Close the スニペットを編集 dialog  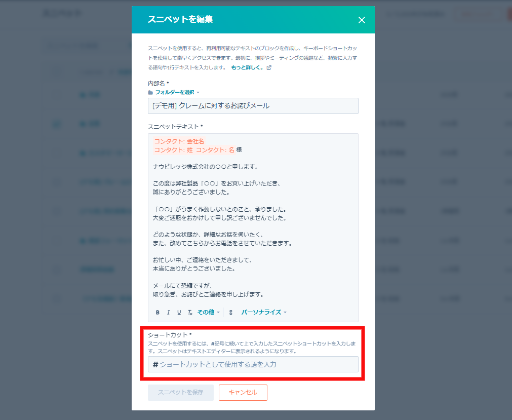coord(362,20)
